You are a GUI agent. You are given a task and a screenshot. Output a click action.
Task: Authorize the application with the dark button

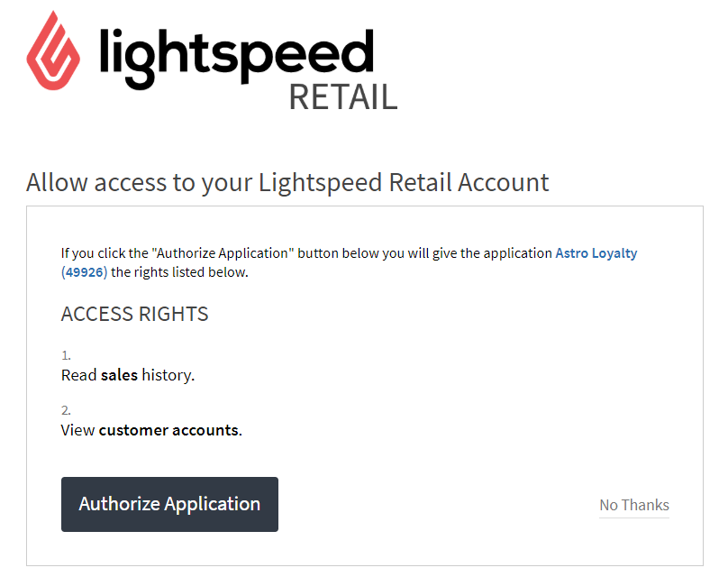tap(169, 504)
